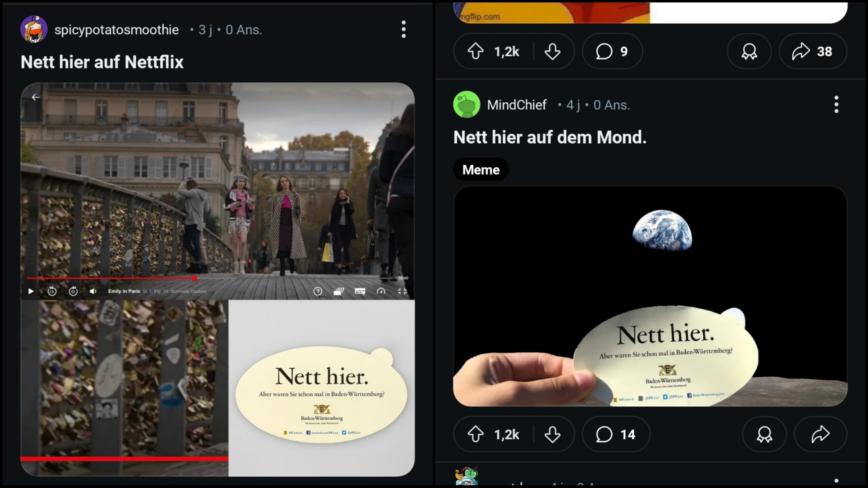Click Emily in Paris title text
Viewport: 868px width, 488px height.
tap(124, 291)
